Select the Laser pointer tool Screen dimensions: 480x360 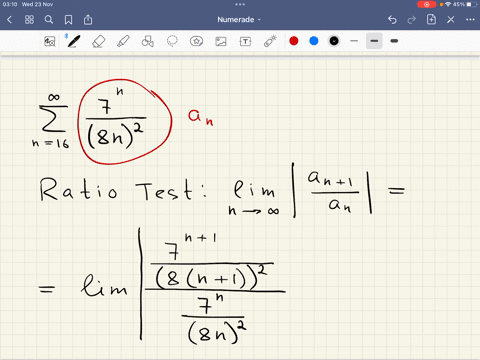pyautogui.click(x=270, y=41)
